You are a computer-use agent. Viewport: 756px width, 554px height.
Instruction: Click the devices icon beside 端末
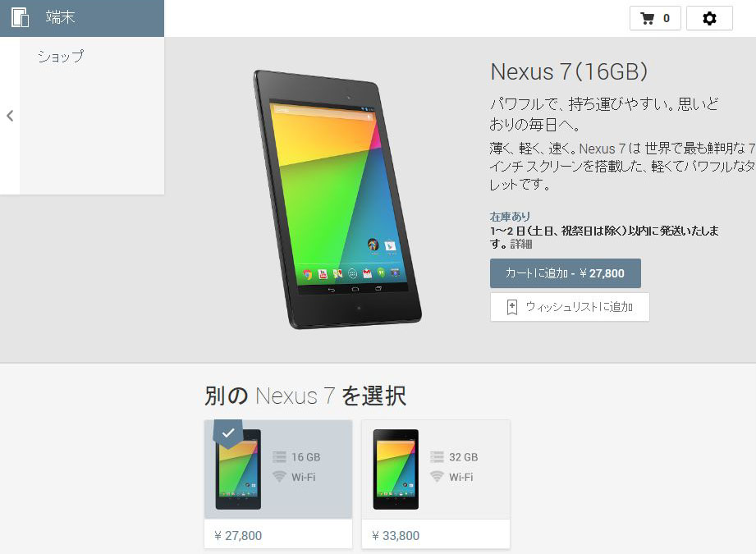(21, 17)
